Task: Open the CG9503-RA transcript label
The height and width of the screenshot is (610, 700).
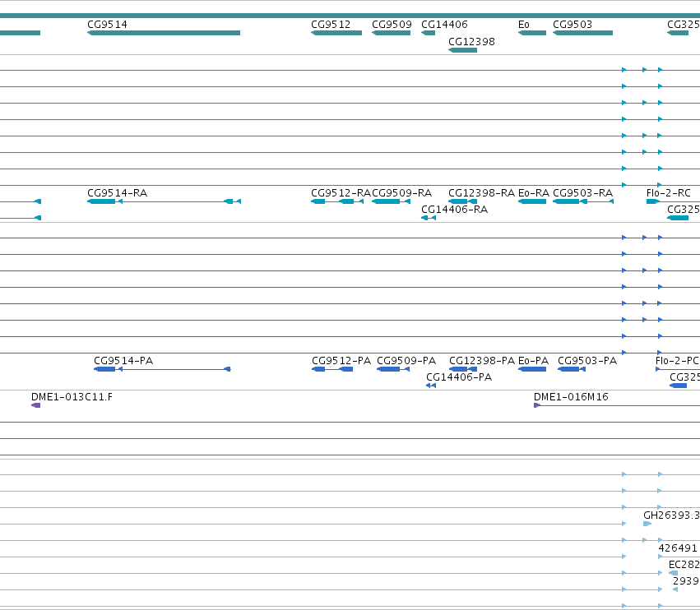Action: point(582,193)
